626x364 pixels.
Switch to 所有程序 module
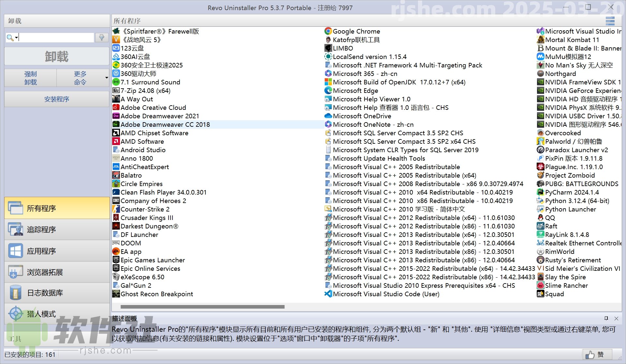tap(57, 208)
